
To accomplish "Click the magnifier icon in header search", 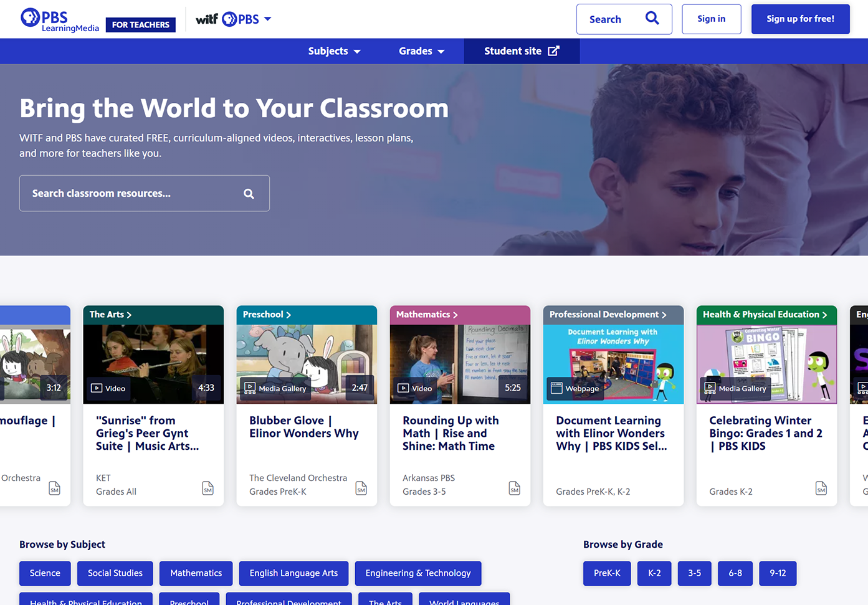I will coord(652,19).
